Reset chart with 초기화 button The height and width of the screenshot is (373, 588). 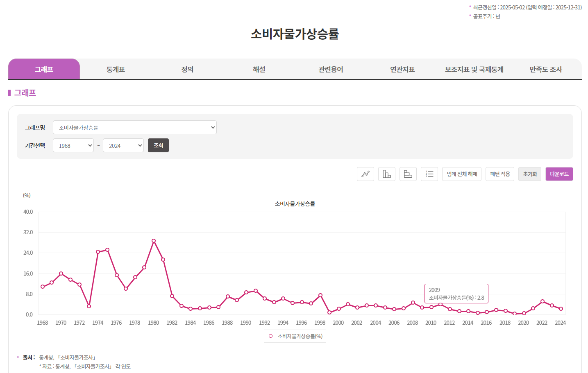point(530,174)
